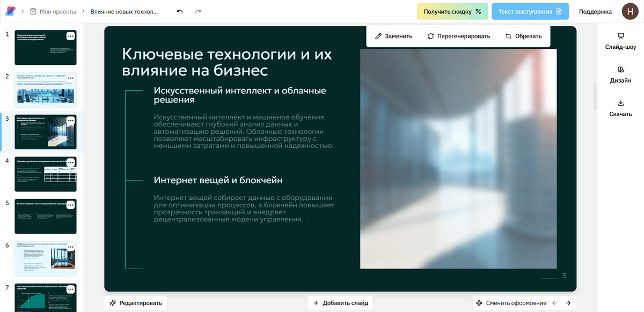
Task: Click the Поддержка menu item
Action: (595, 11)
